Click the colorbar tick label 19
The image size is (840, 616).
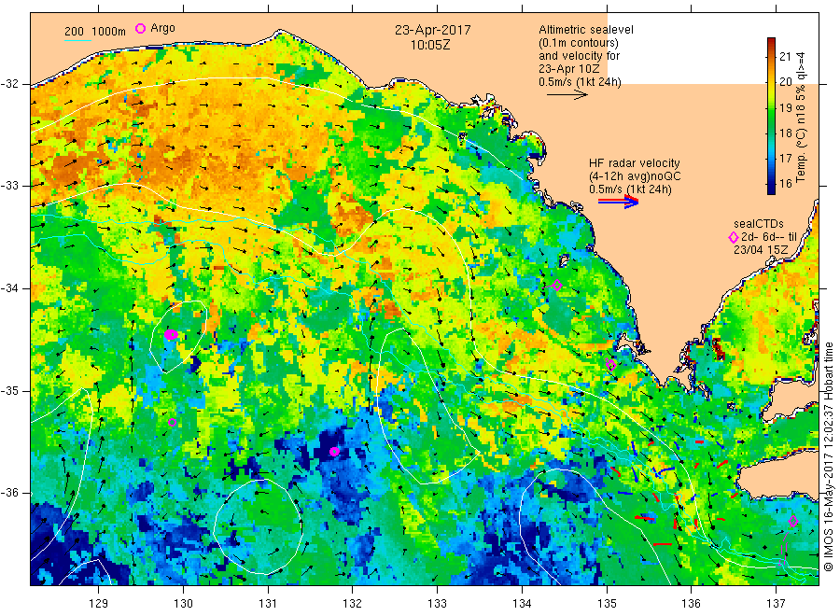click(785, 107)
